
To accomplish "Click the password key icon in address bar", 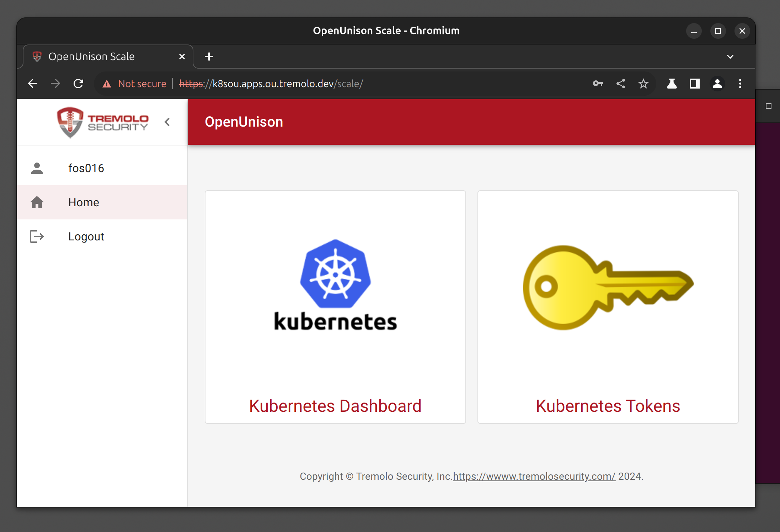I will click(598, 84).
